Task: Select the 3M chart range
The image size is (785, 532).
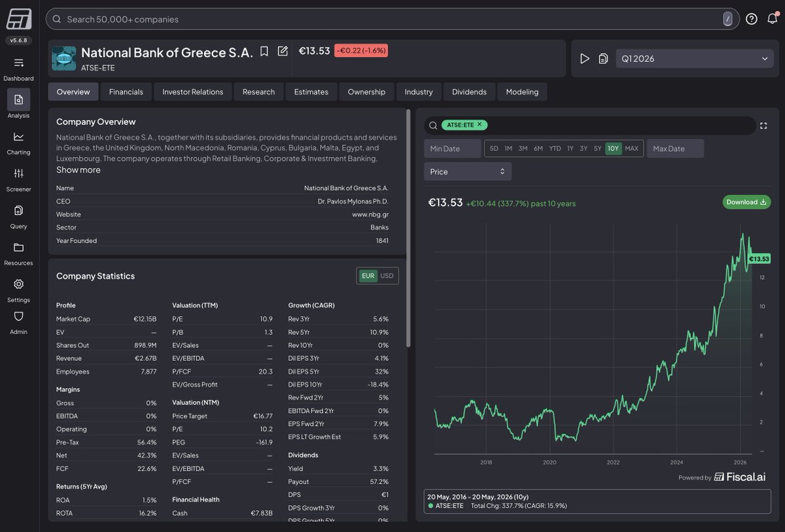Action: click(x=523, y=148)
